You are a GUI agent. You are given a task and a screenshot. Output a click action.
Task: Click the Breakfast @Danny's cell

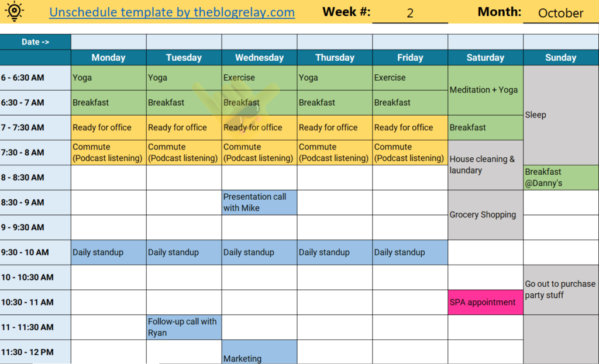[x=561, y=178]
